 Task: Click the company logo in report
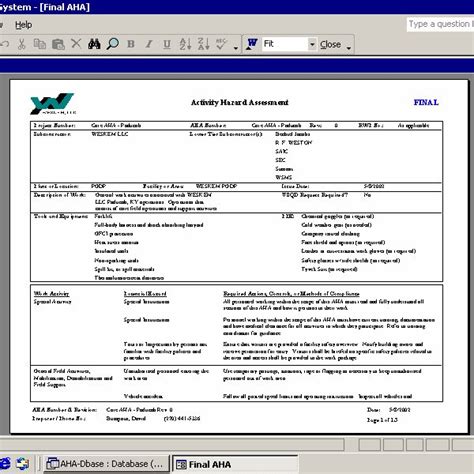coord(52,104)
